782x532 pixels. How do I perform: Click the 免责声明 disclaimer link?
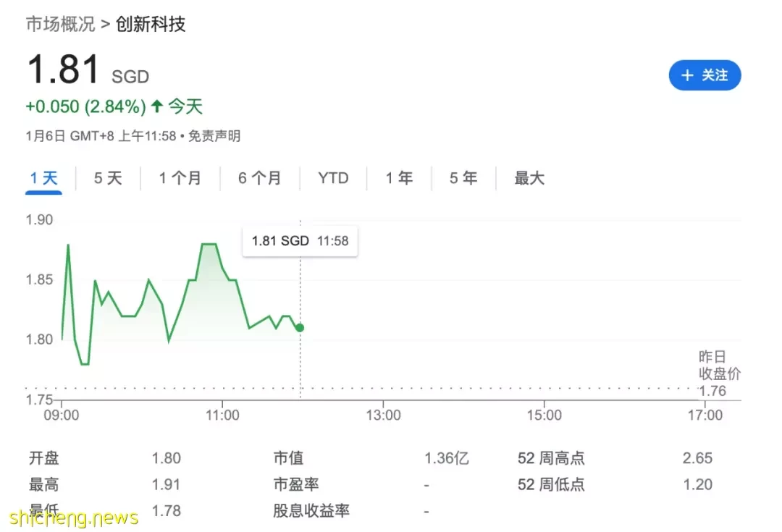(214, 136)
